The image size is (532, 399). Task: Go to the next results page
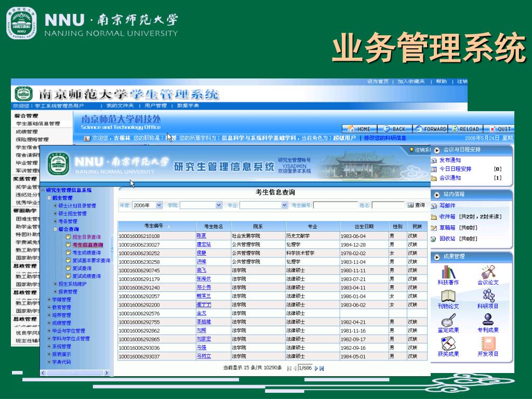(x=316, y=368)
